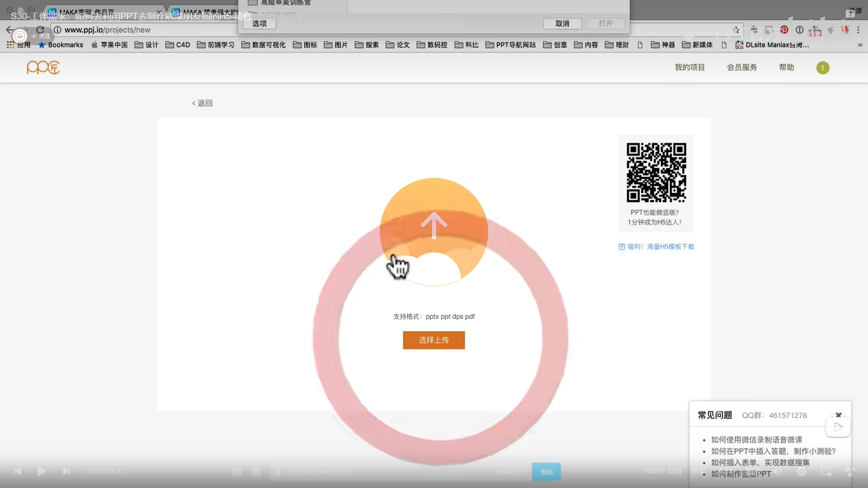Open the 神器 bookmark folder
868x488 pixels.
click(x=663, y=45)
